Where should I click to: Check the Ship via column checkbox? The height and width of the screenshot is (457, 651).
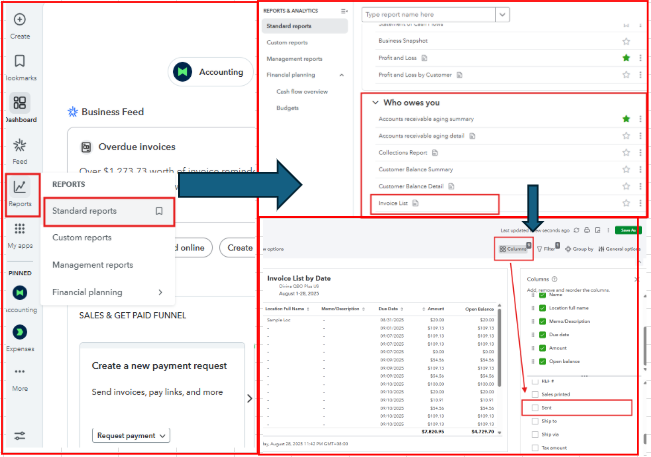coord(535,434)
